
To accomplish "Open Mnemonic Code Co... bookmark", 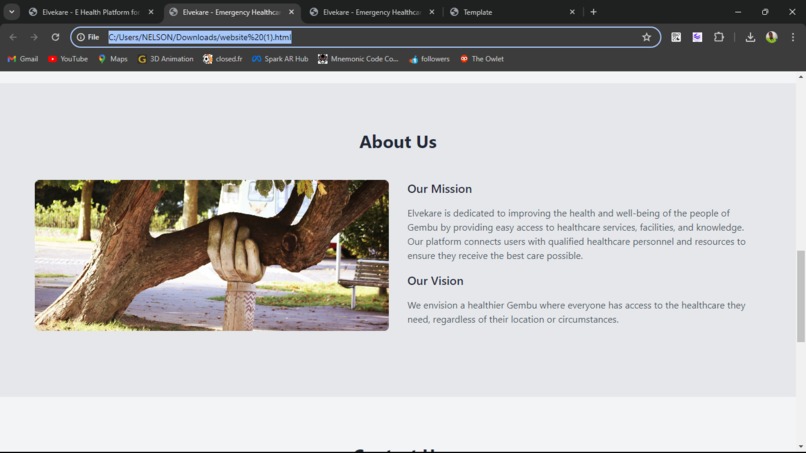I will pyautogui.click(x=358, y=59).
